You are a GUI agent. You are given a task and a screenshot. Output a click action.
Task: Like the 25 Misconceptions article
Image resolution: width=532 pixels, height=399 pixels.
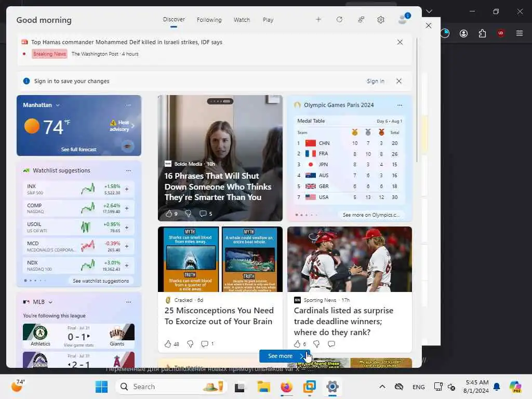(168, 344)
